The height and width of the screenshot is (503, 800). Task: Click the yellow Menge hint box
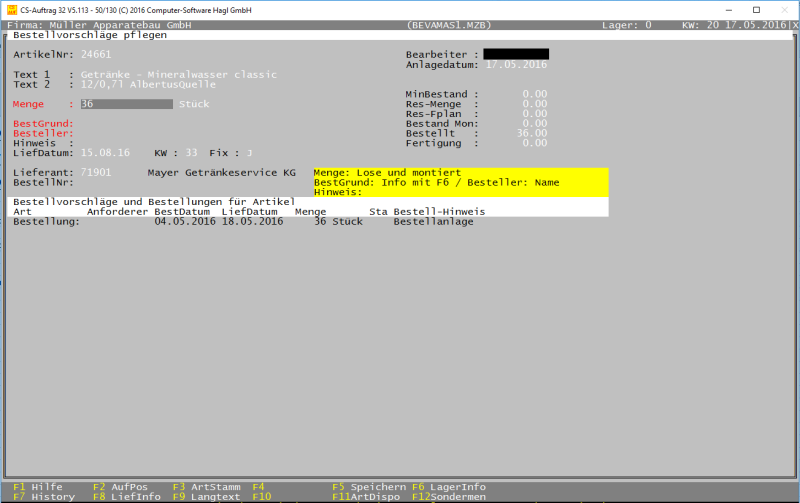(x=460, y=182)
